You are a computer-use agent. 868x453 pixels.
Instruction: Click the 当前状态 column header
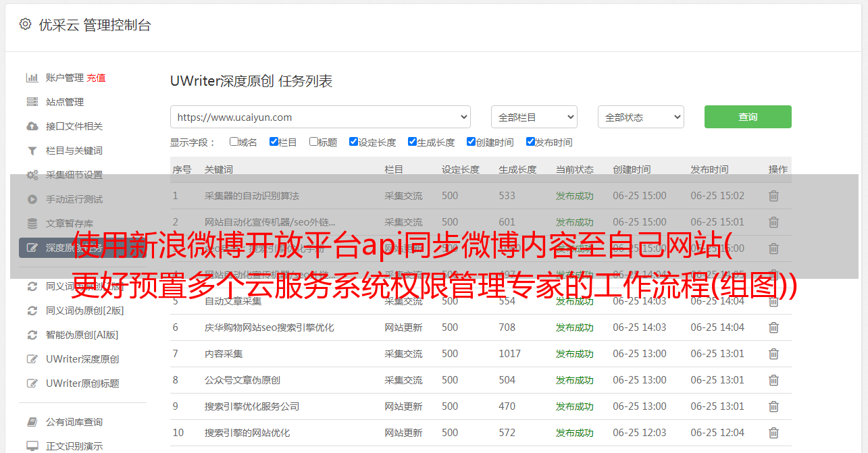575,169
